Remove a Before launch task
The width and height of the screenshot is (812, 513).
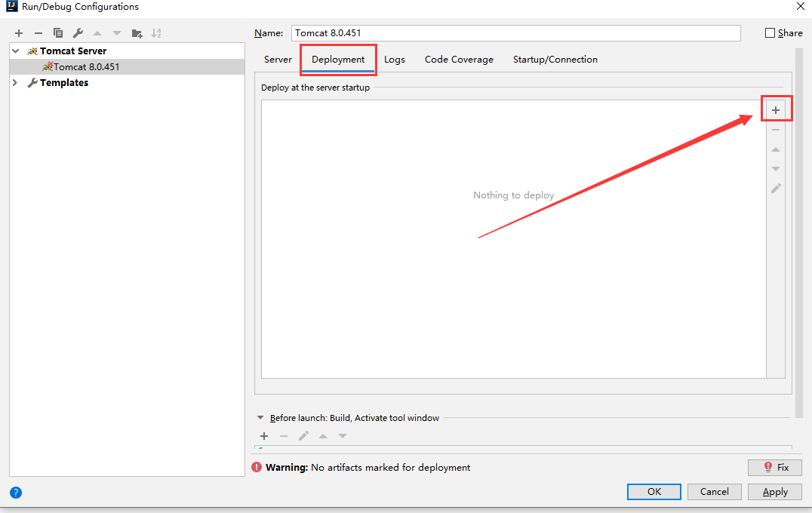click(x=284, y=436)
